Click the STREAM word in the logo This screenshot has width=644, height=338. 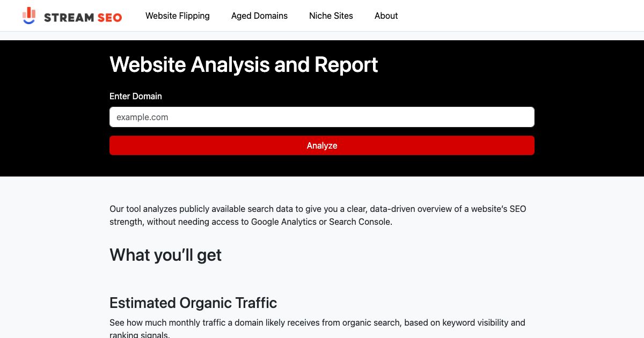coord(69,17)
